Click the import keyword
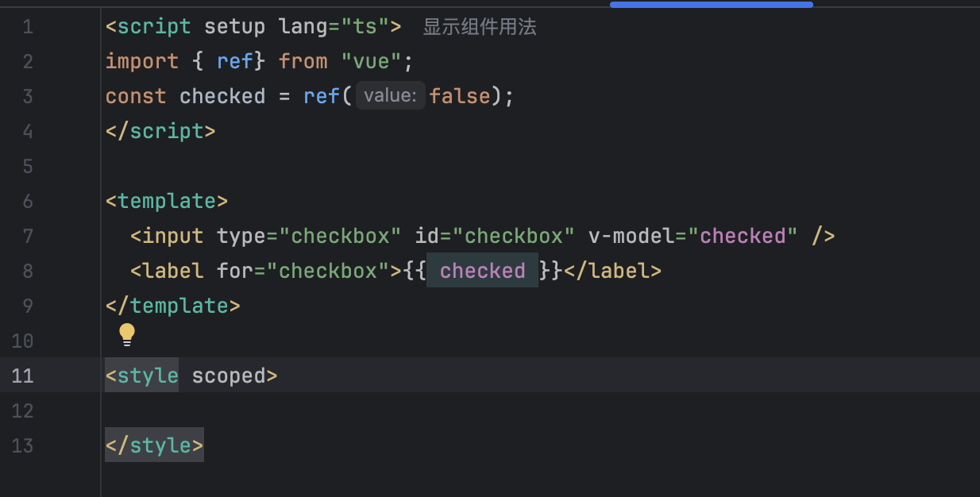The height and width of the screenshot is (497, 980). pos(142,61)
